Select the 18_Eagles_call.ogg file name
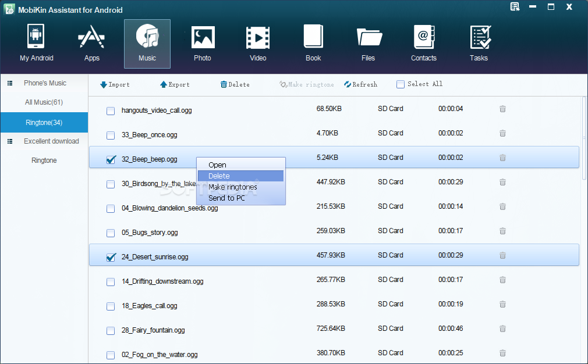588x364 pixels. pyautogui.click(x=149, y=306)
